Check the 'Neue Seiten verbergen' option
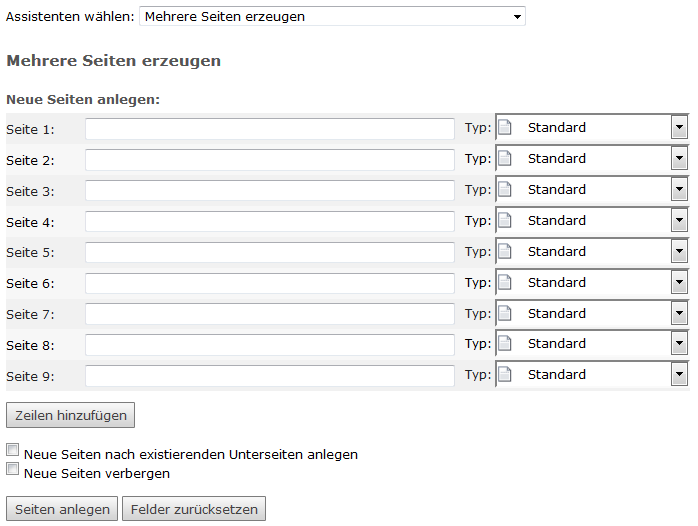 coord(13,469)
